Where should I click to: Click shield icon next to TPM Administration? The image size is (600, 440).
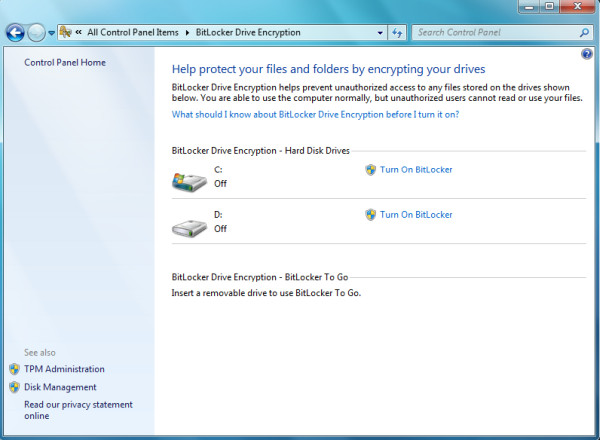15,369
